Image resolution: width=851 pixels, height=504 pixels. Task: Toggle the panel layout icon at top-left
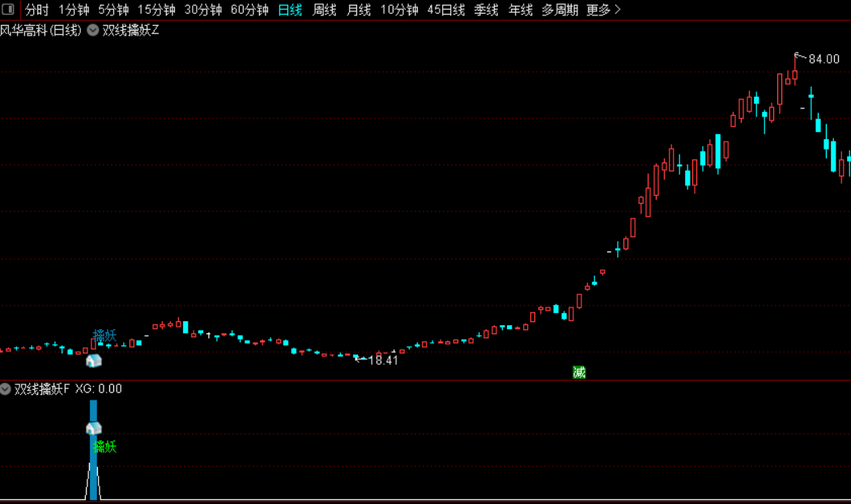(x=8, y=9)
